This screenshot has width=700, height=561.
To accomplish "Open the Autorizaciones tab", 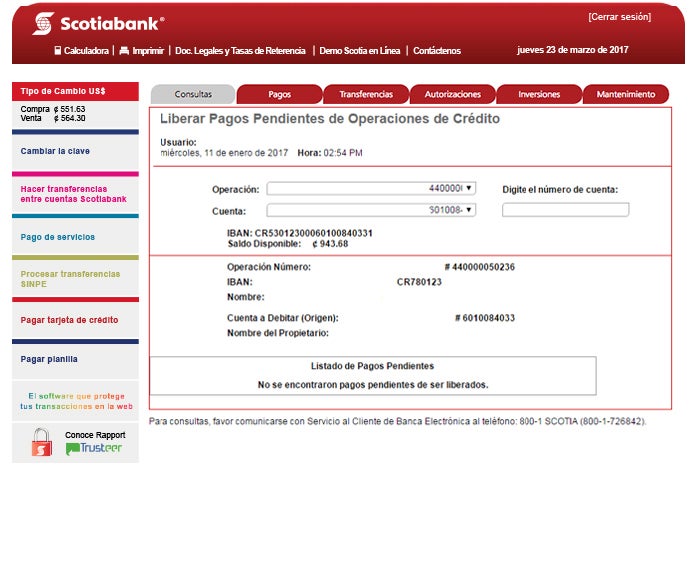I will (x=452, y=94).
